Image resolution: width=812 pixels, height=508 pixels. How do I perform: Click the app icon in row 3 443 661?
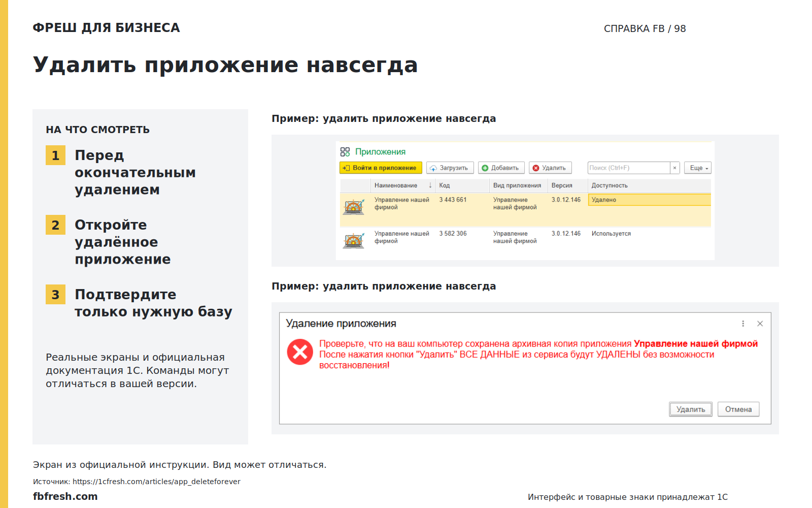point(354,206)
